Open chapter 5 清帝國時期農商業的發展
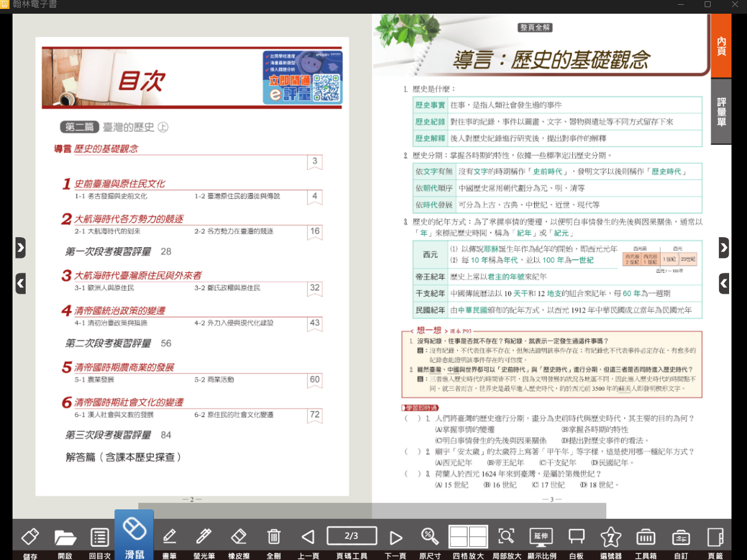747x560 pixels. pyautogui.click(x=118, y=367)
